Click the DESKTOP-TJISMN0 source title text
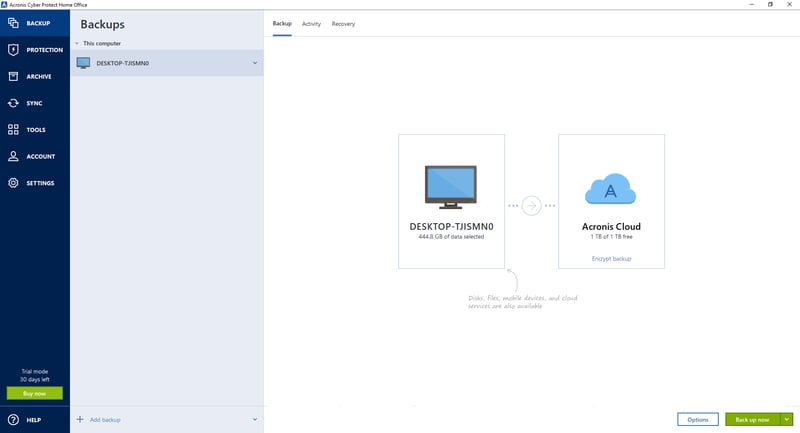Screen dimensions: 800x433 [451, 226]
